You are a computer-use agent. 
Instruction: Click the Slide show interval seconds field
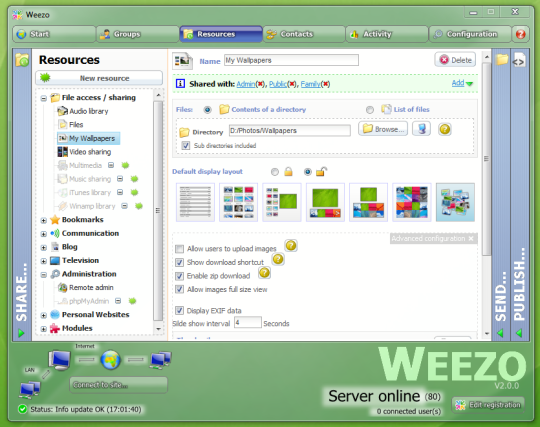point(248,323)
